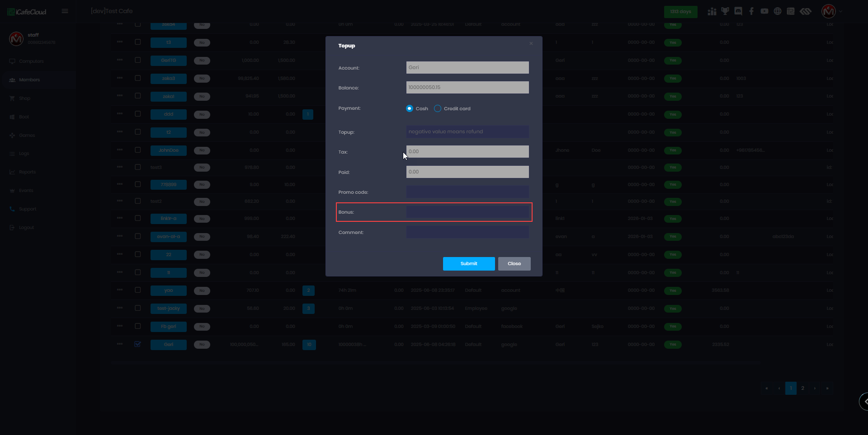Expand the side panel arrow at right edge
This screenshot has height=435, width=868.
click(x=864, y=401)
